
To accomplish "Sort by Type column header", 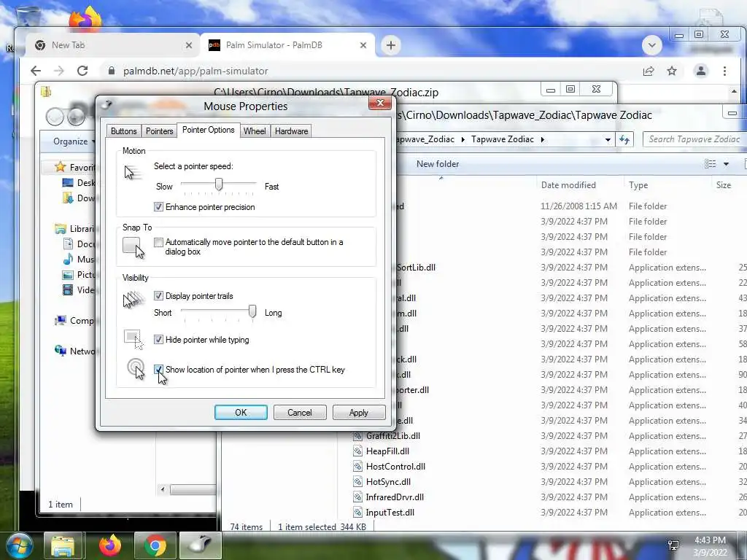I will tap(638, 185).
